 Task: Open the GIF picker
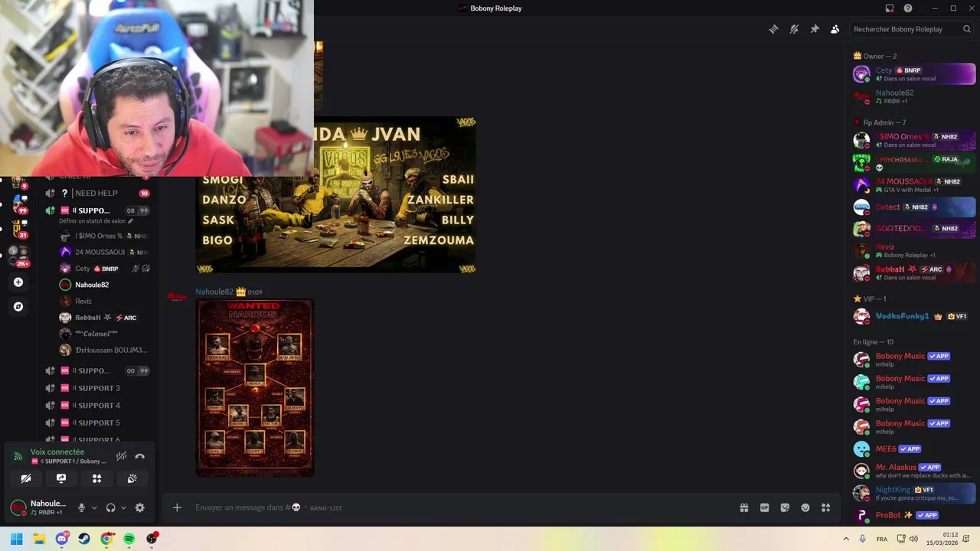click(764, 507)
